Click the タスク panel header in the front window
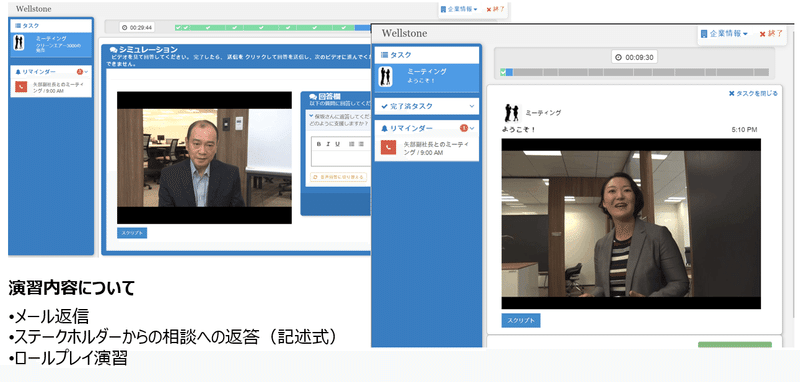Image resolution: width=800 pixels, height=382 pixels. pyautogui.click(x=427, y=55)
